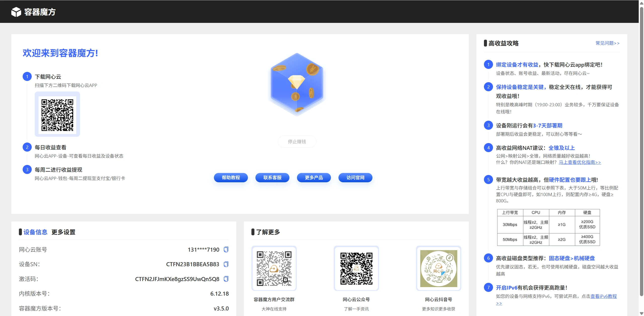Click the 3-7天部署期 highlighted text
Screen dimensions: 644x316
coord(548,125)
